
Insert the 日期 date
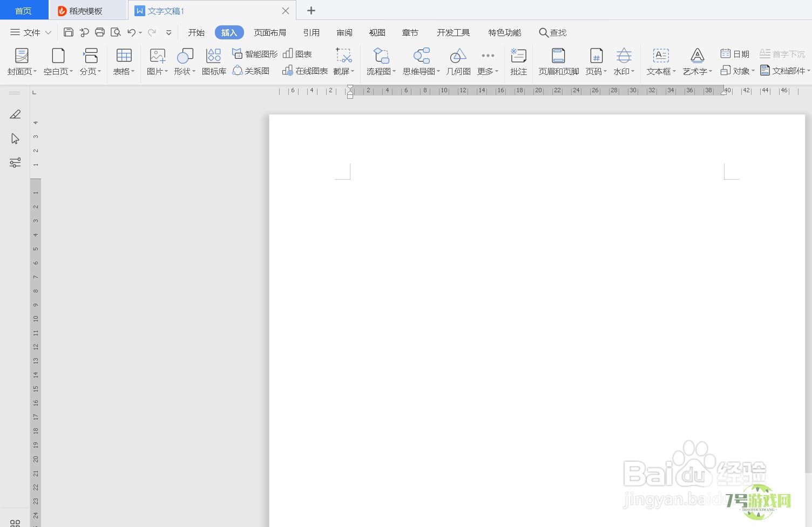click(x=735, y=54)
